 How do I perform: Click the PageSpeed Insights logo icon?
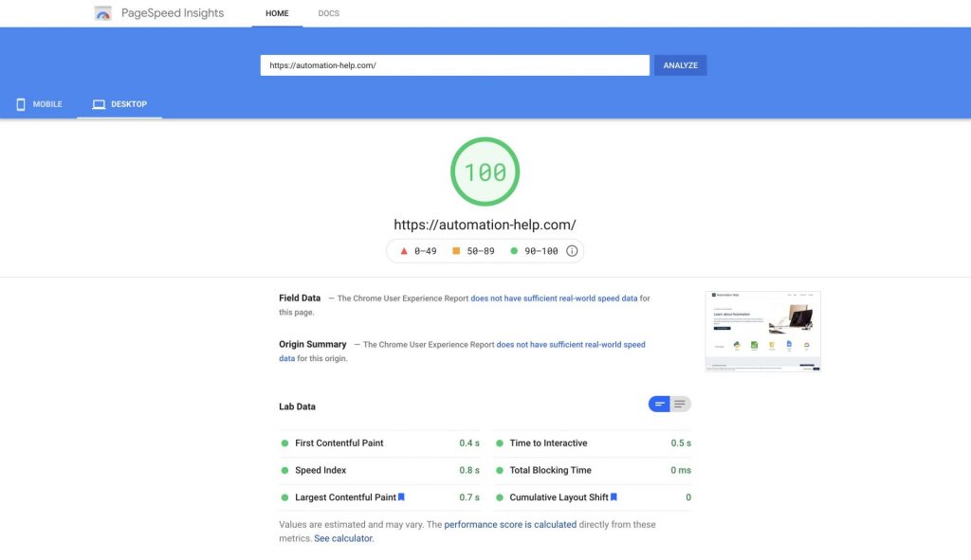coord(102,13)
